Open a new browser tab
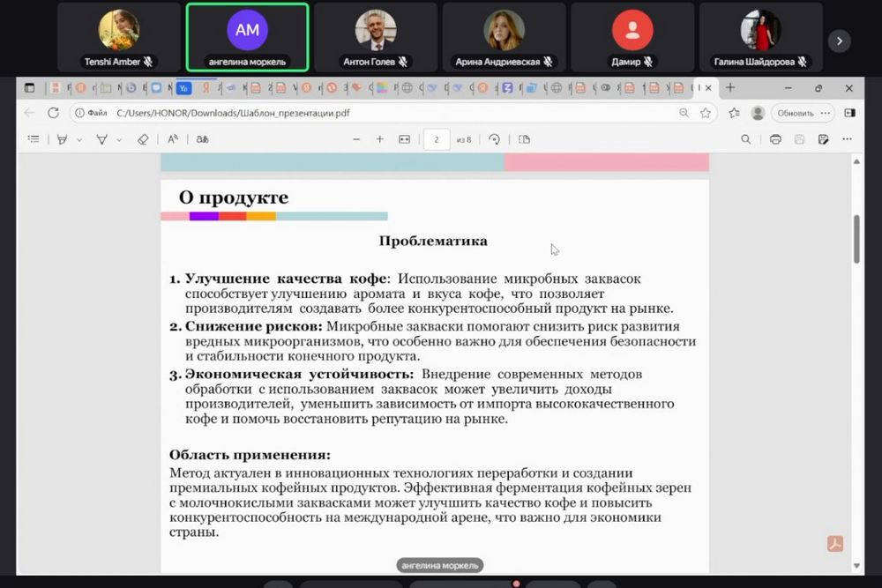This screenshot has width=882, height=588. coord(730,88)
